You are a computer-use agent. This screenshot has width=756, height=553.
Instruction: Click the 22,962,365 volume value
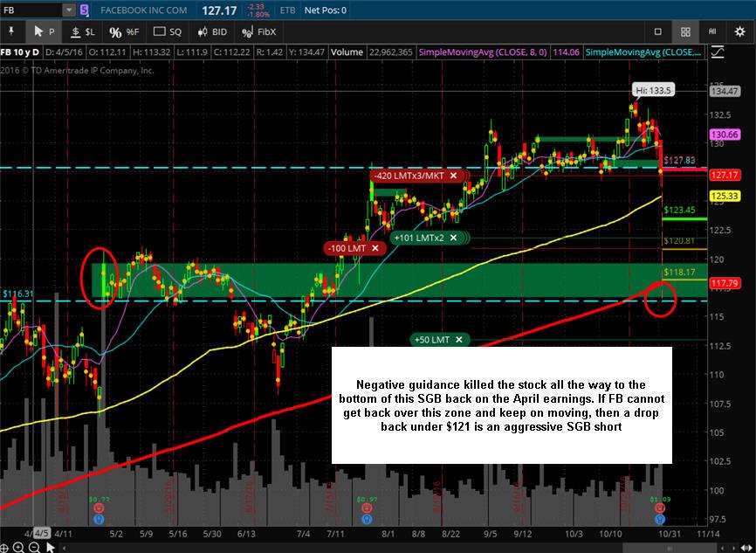coord(390,52)
